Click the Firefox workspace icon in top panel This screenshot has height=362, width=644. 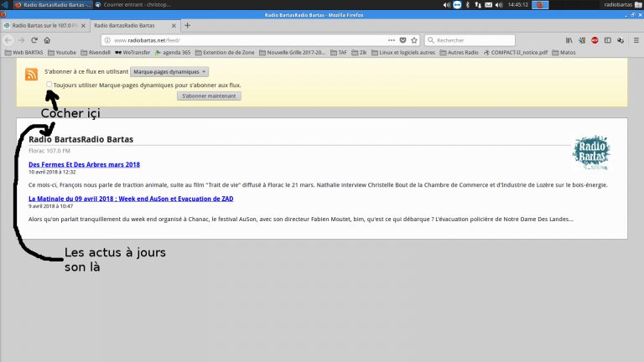pos(540,5)
